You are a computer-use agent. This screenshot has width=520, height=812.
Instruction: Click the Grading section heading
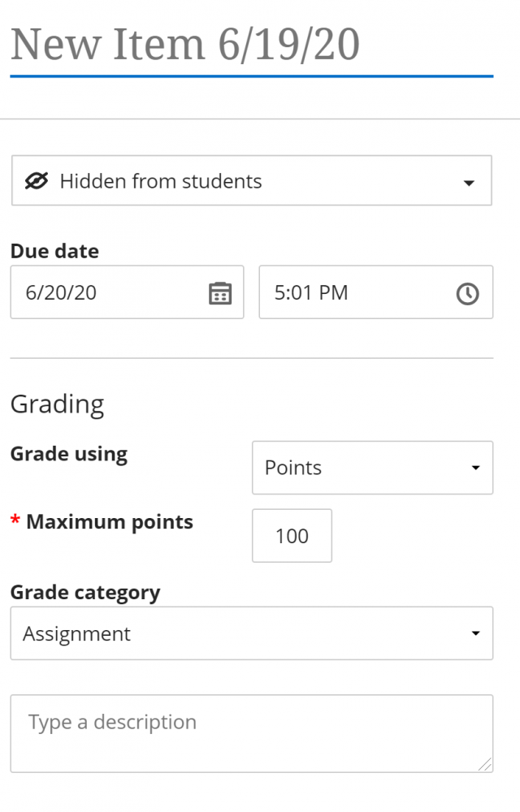[x=57, y=404]
